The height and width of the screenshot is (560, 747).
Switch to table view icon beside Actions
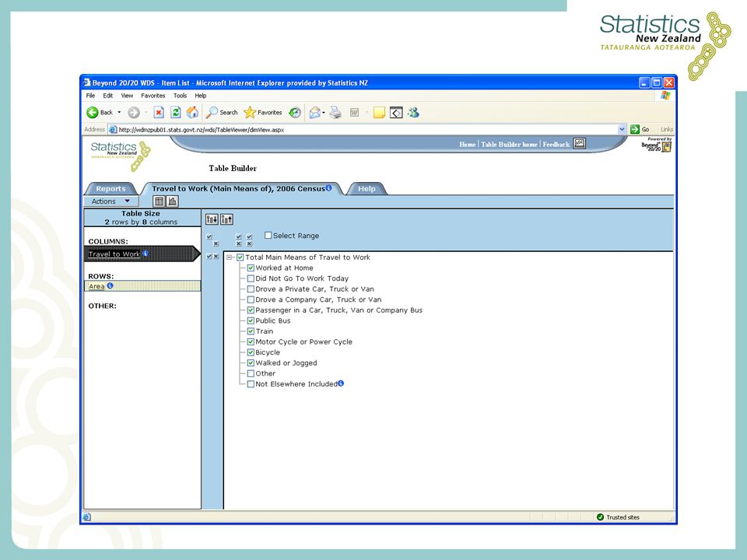point(159,201)
